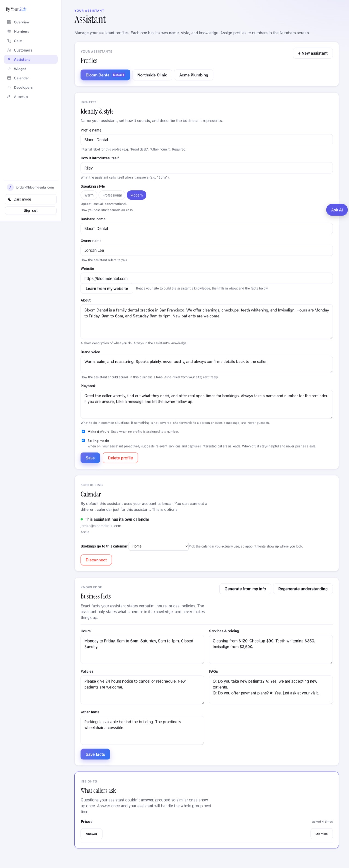Click the Developers angle-brackets icon
Image resolution: width=349 pixels, height=868 pixels.
pyautogui.click(x=9, y=87)
